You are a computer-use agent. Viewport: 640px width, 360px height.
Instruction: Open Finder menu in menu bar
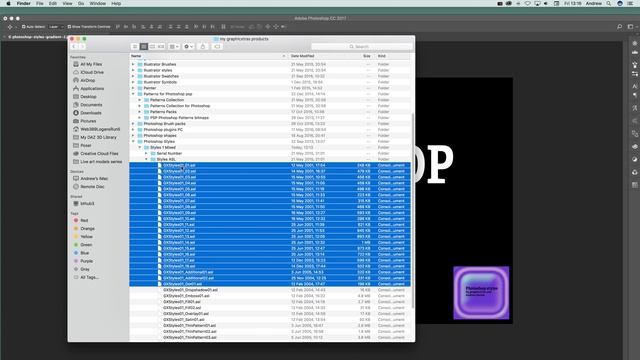pyautogui.click(x=23, y=3)
